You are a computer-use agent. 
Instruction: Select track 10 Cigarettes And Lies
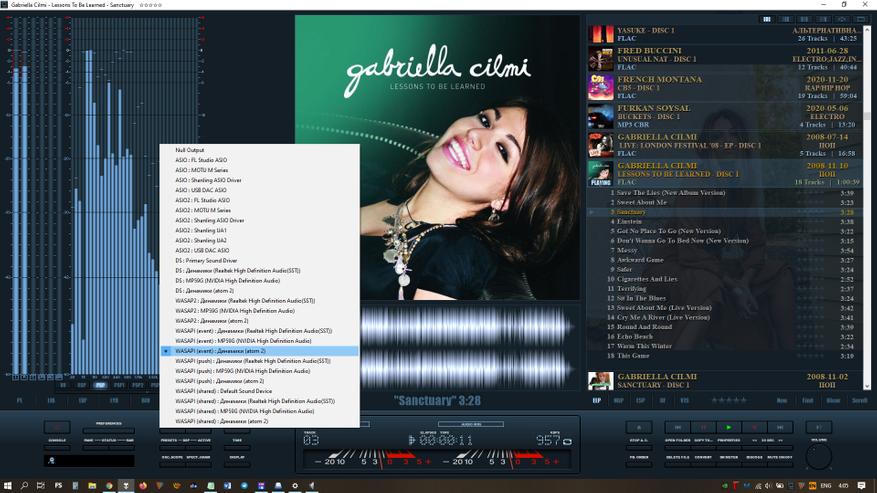pyautogui.click(x=725, y=279)
